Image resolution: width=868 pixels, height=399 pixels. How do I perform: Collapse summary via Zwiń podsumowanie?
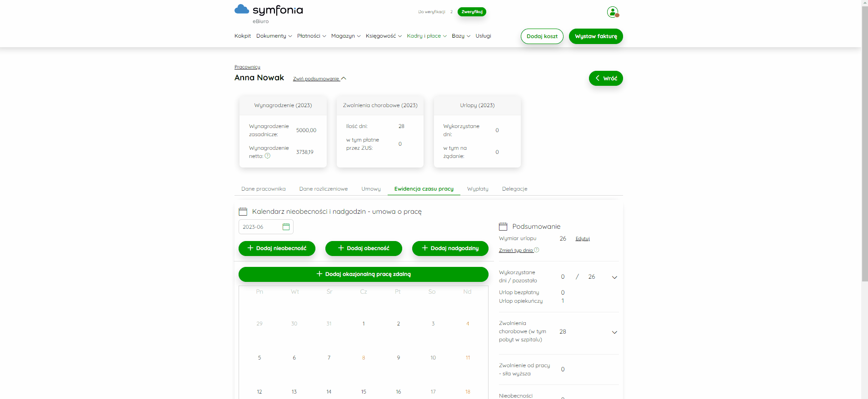319,79
